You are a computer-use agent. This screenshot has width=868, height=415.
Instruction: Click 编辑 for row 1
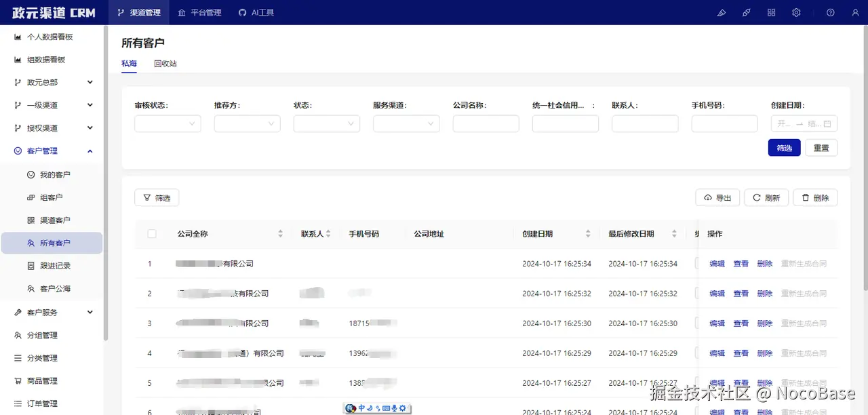[x=717, y=264]
